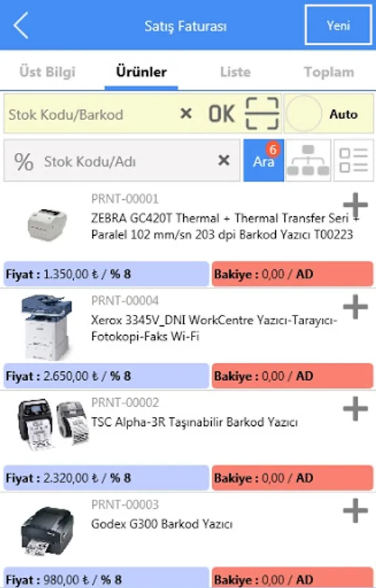Click the Ara search button
Screen dimensions: 376x588
264,161
